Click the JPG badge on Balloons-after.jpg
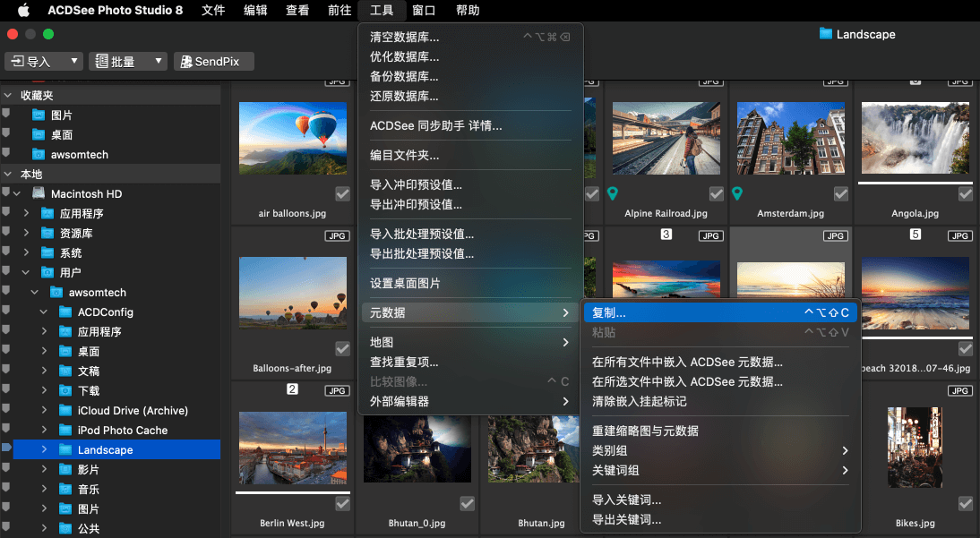 click(x=337, y=235)
